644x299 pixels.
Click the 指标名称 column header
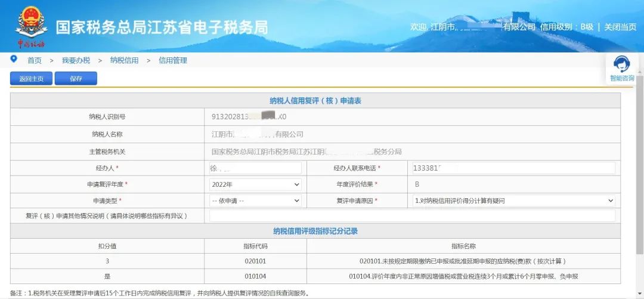tap(464, 246)
